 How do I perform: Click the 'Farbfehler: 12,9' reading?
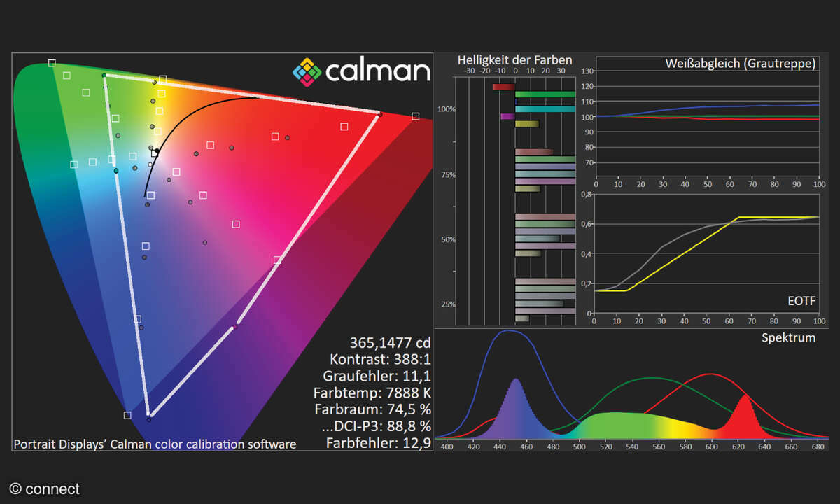(x=379, y=442)
